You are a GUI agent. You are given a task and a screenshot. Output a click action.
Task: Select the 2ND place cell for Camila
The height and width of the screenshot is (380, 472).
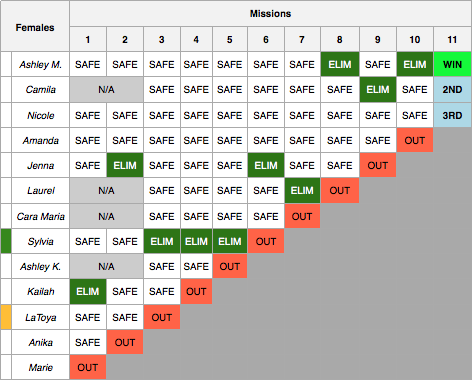452,90
